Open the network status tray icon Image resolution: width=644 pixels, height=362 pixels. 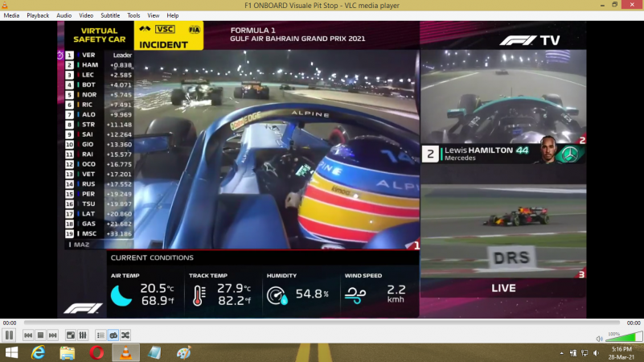(x=585, y=353)
